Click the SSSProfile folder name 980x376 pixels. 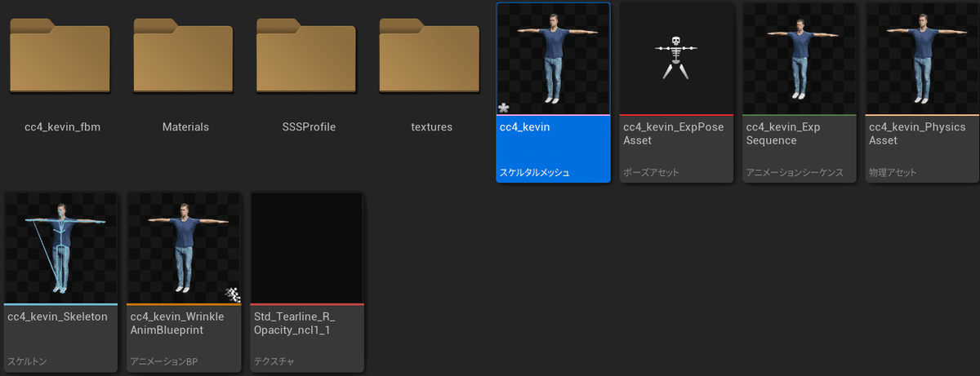coord(309,127)
